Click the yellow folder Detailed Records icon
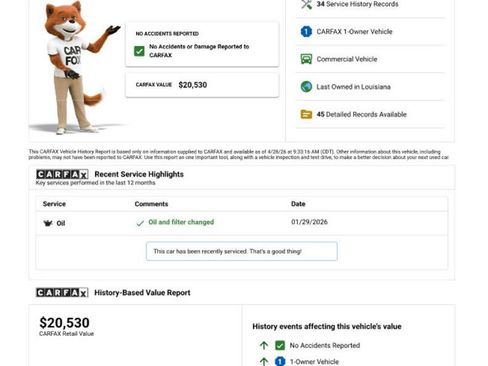 [306, 114]
